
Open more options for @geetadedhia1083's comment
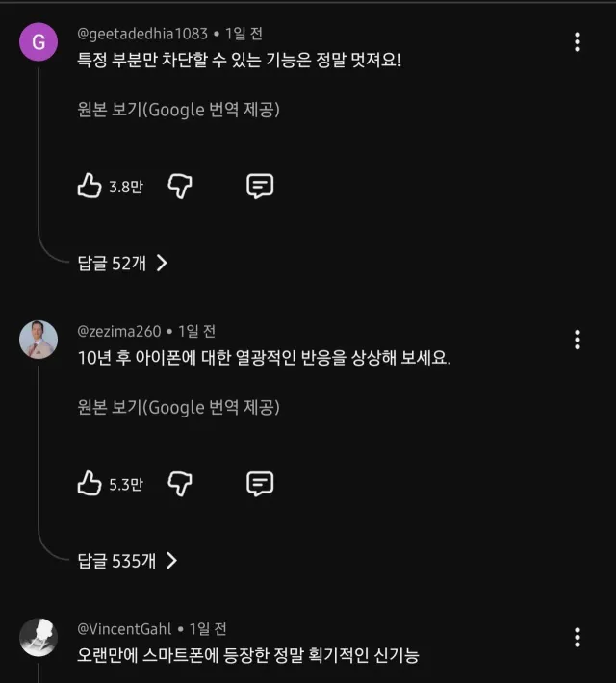[577, 41]
